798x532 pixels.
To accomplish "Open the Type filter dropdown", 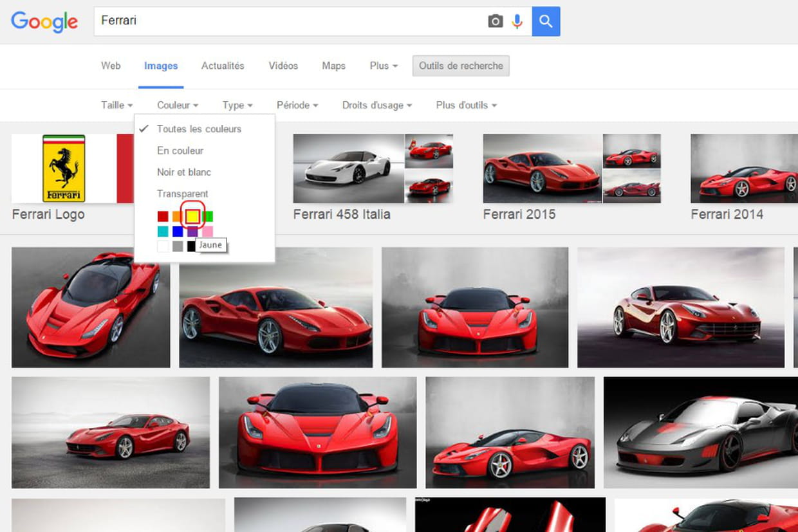I will coord(237,105).
